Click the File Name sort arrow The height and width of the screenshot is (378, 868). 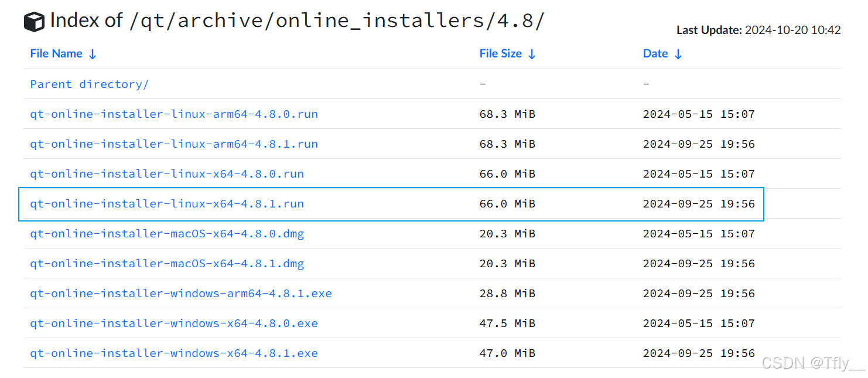click(x=93, y=55)
